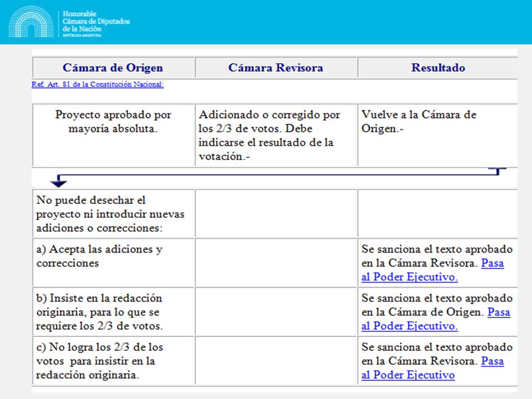This screenshot has width=532, height=399.
Task: Click the empty Cámara Revisora cell in row a)
Action: point(276,263)
